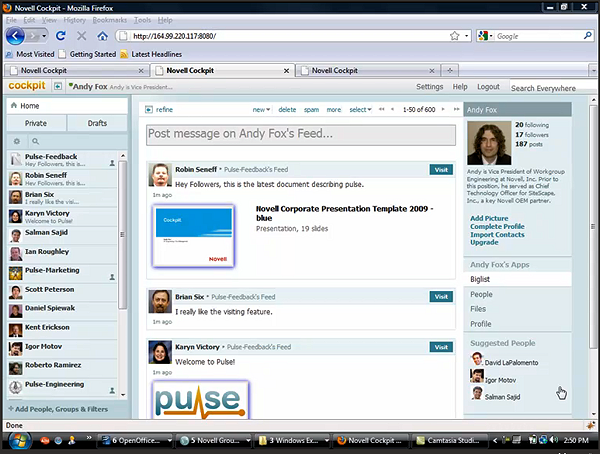Click Visit on Brian Six post

point(441,297)
